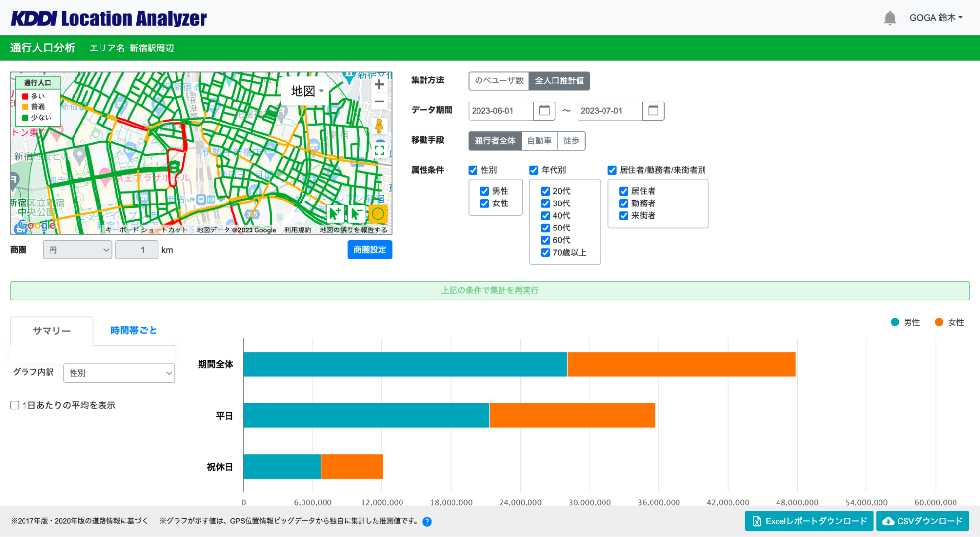980x537 pixels.
Task: Select 徒歩 travel mode
Action: [571, 141]
